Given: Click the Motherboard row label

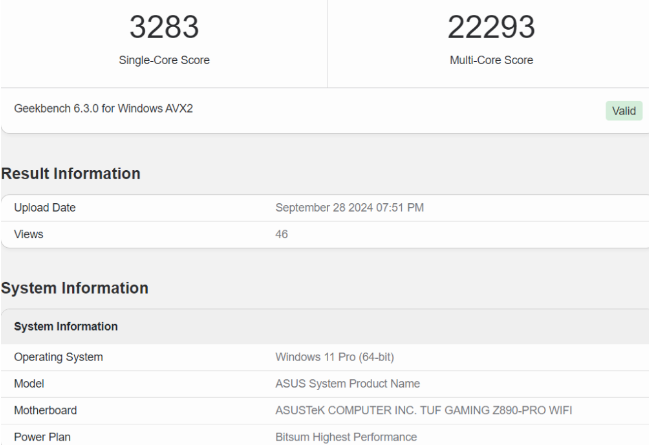Looking at the screenshot, I should point(45,411).
